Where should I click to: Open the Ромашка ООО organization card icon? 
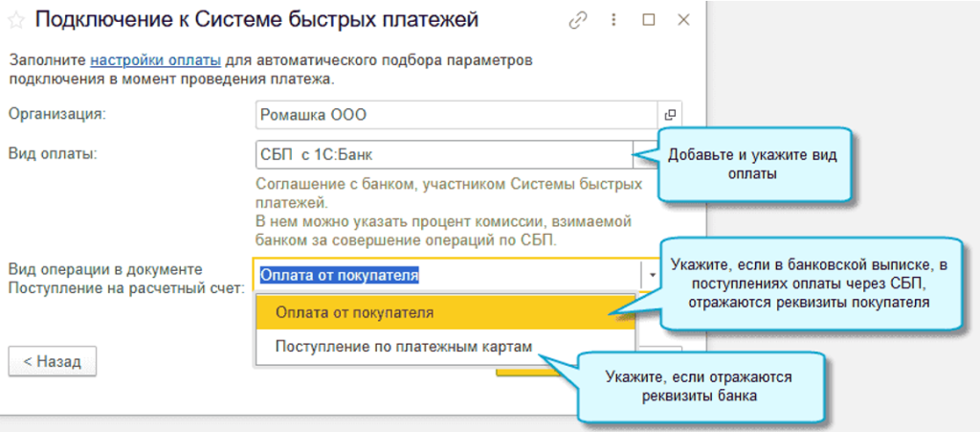[x=671, y=115]
